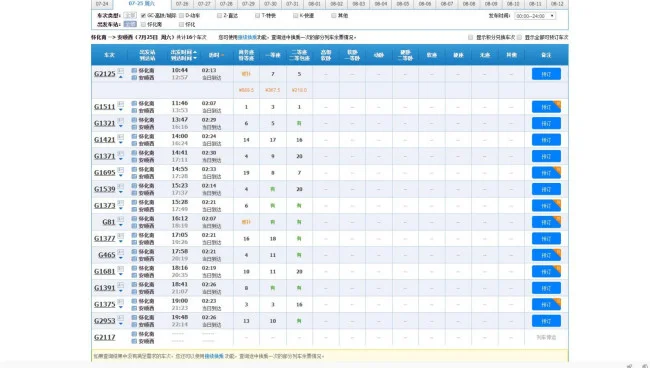Click the ID card icon beside G465
The image size is (650, 368).
121,252
